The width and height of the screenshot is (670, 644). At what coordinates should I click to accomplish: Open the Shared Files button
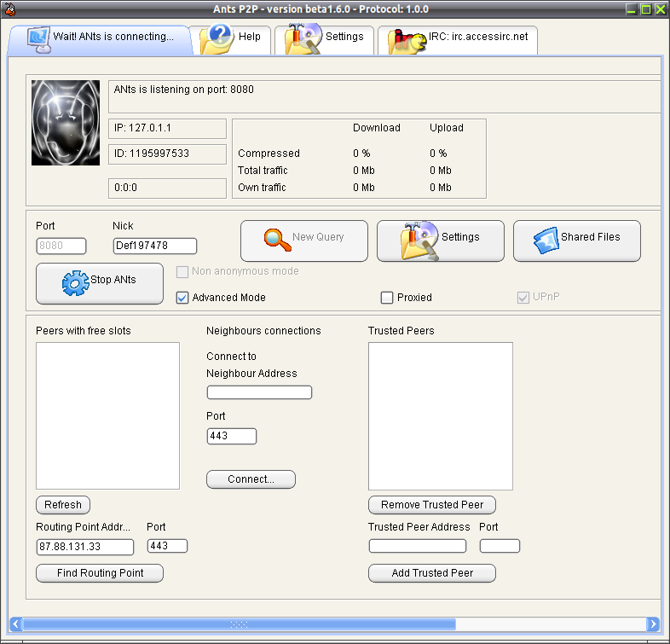[577, 241]
